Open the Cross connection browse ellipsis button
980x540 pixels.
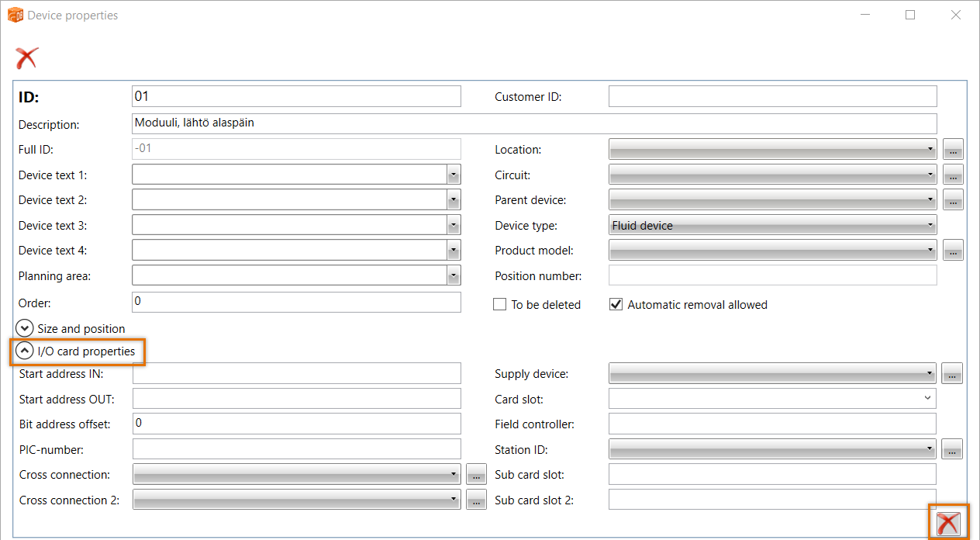(x=476, y=475)
